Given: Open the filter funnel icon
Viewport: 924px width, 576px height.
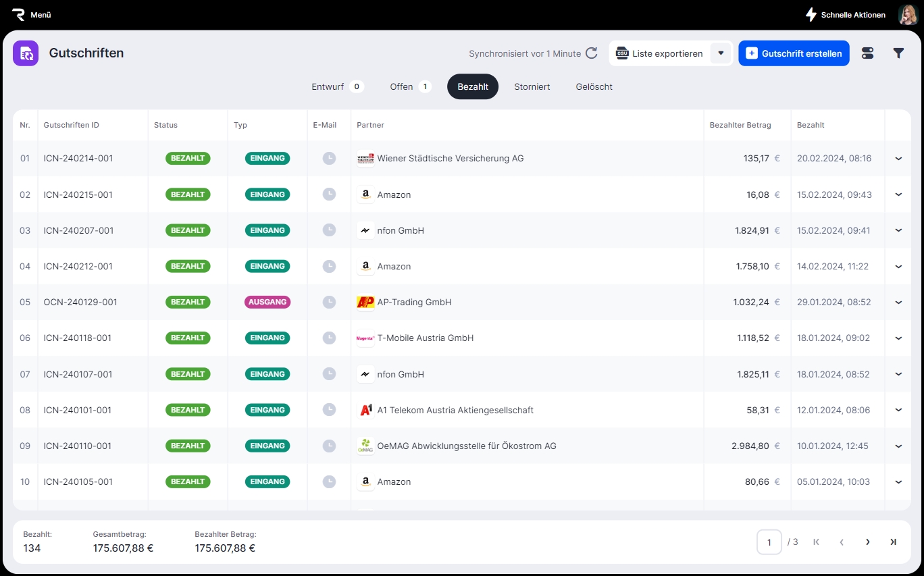Looking at the screenshot, I should click(898, 53).
